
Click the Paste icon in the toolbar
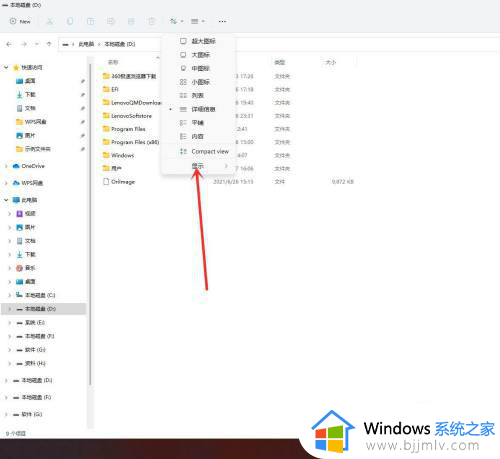[x=90, y=21]
